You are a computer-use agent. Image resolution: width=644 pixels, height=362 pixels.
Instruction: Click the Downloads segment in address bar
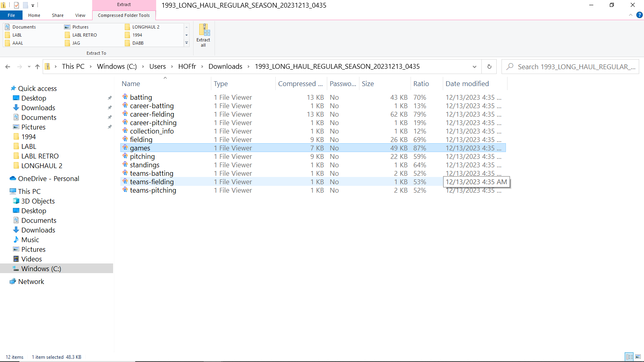[x=225, y=67]
